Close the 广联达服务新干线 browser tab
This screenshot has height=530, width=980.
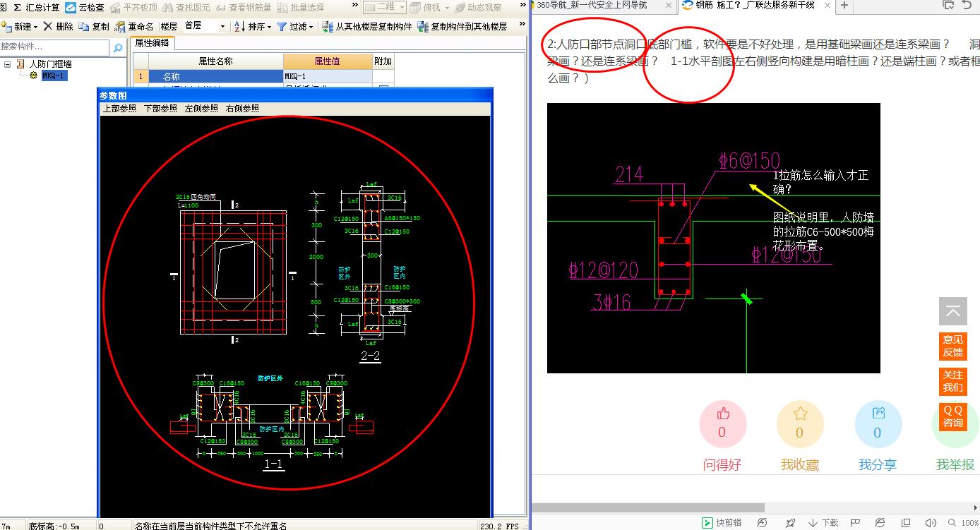(827, 6)
